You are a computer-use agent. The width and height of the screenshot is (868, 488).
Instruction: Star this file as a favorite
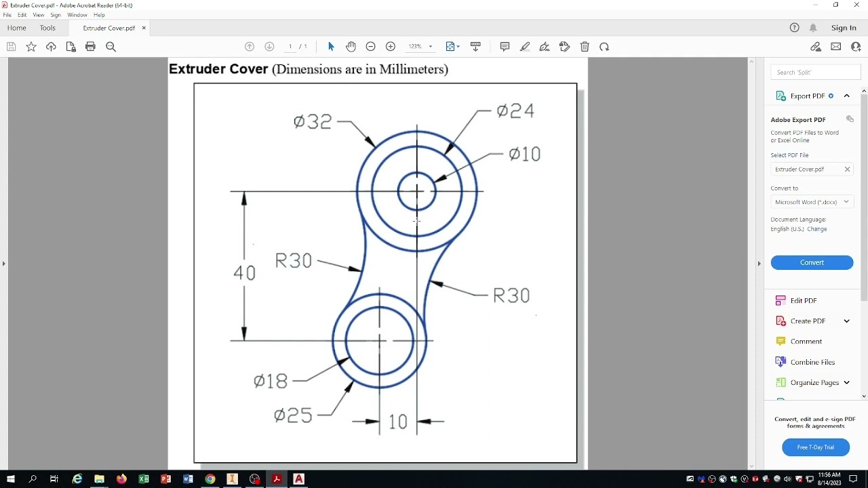pos(31,47)
